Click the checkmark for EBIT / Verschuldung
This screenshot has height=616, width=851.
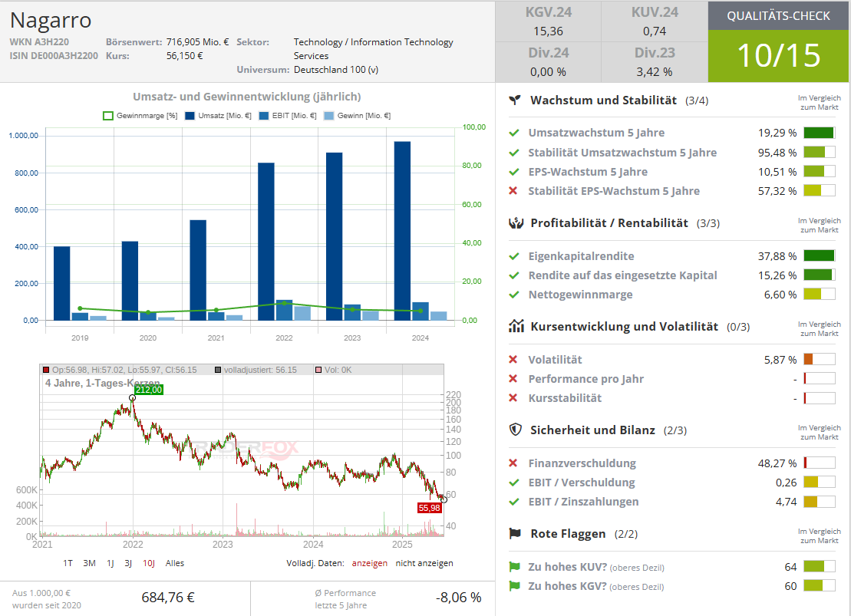click(x=513, y=483)
